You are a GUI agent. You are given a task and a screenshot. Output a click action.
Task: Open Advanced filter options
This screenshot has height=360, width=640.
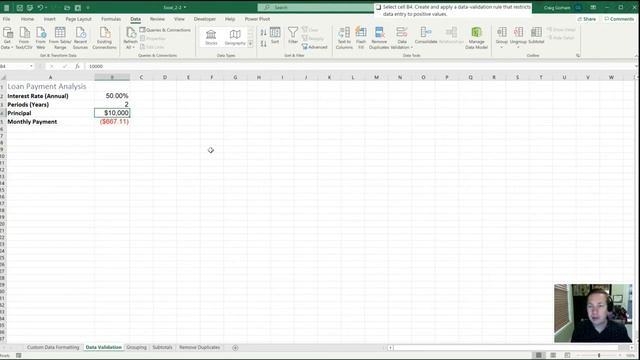tap(315, 47)
